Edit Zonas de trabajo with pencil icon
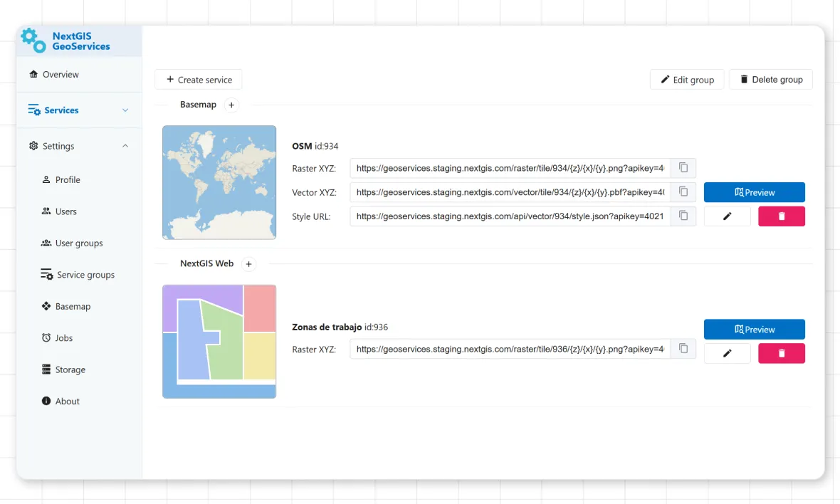 tap(727, 354)
